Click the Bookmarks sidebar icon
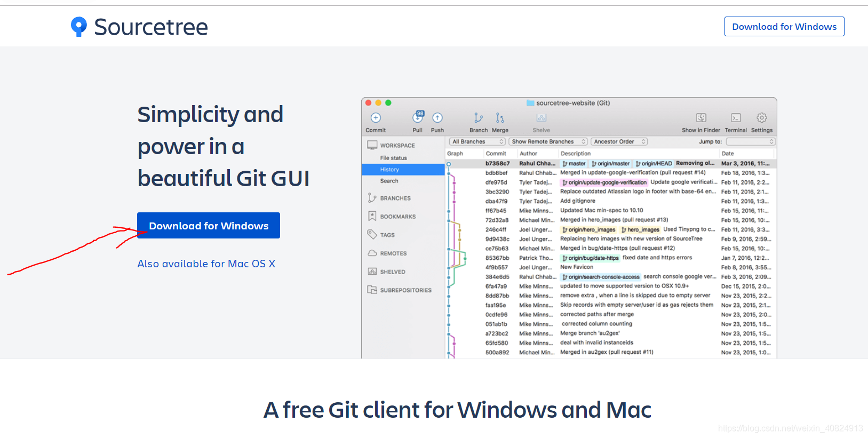 point(372,216)
